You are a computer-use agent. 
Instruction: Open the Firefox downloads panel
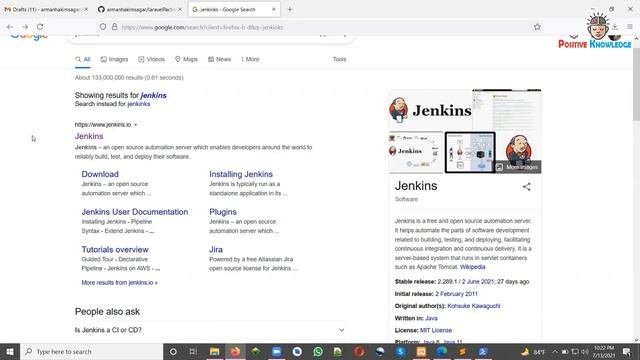[615, 27]
